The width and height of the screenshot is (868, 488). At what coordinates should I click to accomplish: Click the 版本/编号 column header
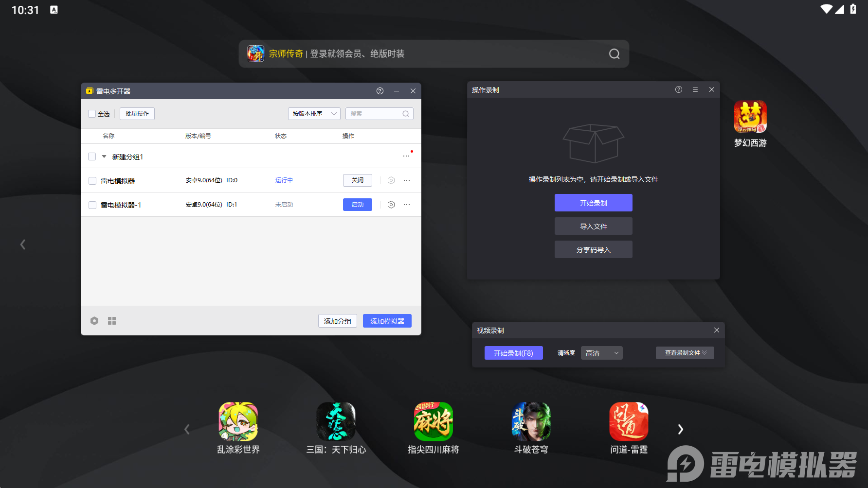tap(198, 136)
